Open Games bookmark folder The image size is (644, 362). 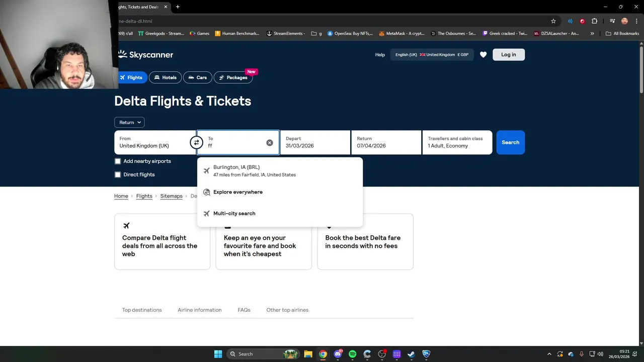tap(199, 34)
